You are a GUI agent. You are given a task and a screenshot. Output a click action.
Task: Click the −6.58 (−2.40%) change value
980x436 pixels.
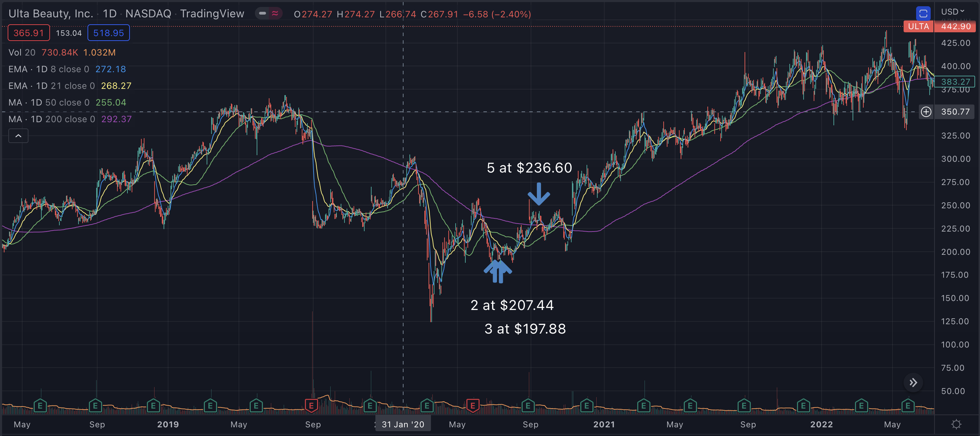[x=497, y=14]
